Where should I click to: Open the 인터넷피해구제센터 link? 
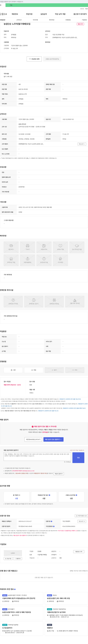pyautogui.click(x=23, y=471)
